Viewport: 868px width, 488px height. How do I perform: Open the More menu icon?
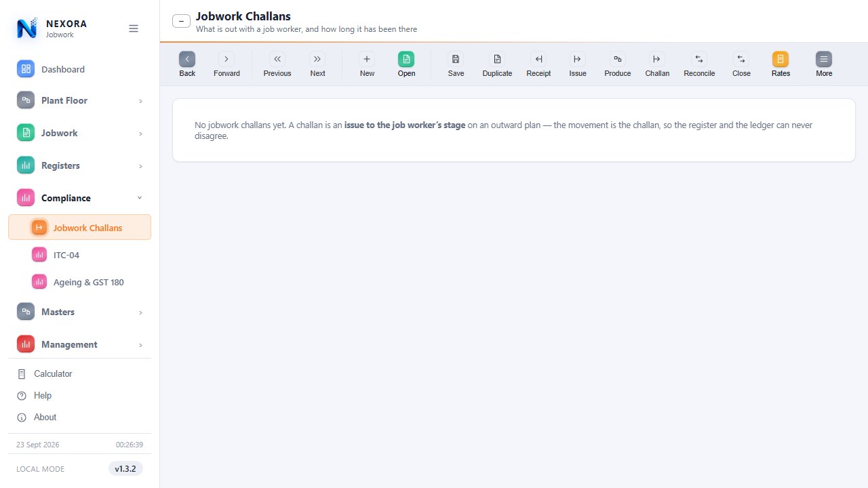point(824,59)
